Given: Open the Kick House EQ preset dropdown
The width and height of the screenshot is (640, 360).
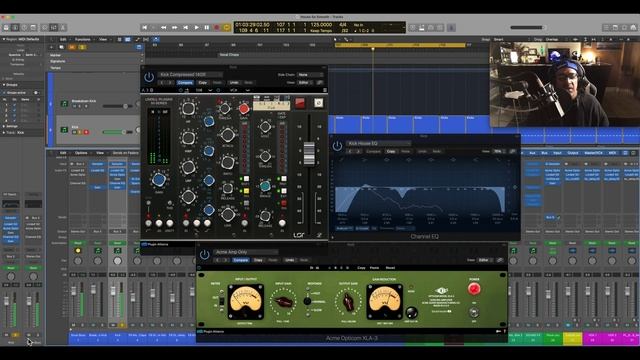Looking at the screenshot, I should (x=379, y=143).
